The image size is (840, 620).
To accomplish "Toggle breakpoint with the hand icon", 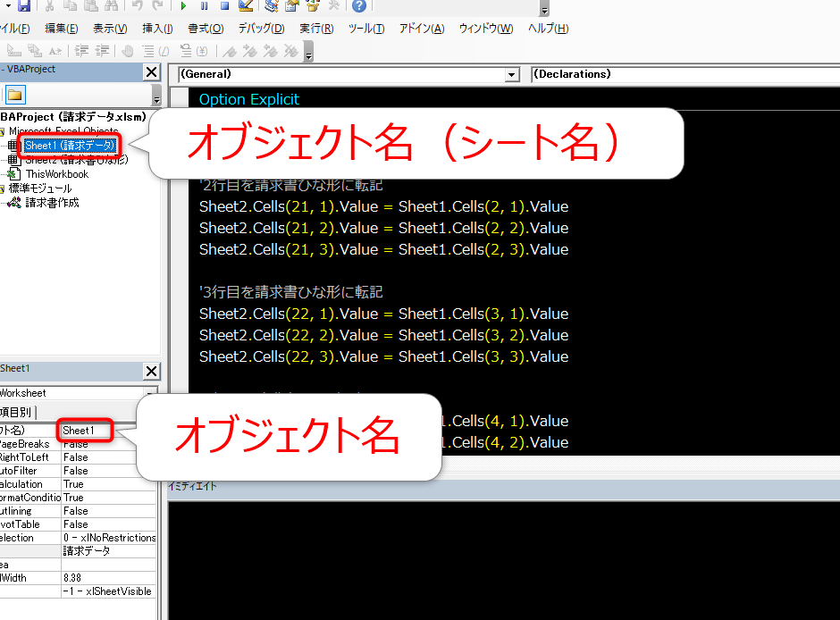I will 128,51.
